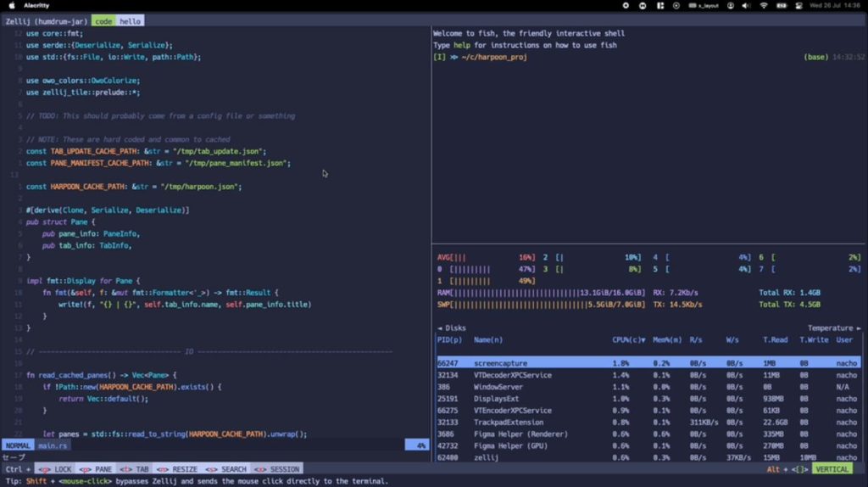868x487 pixels.
Task: Toggle LOCK mode in Zellij status bar
Action: point(55,468)
